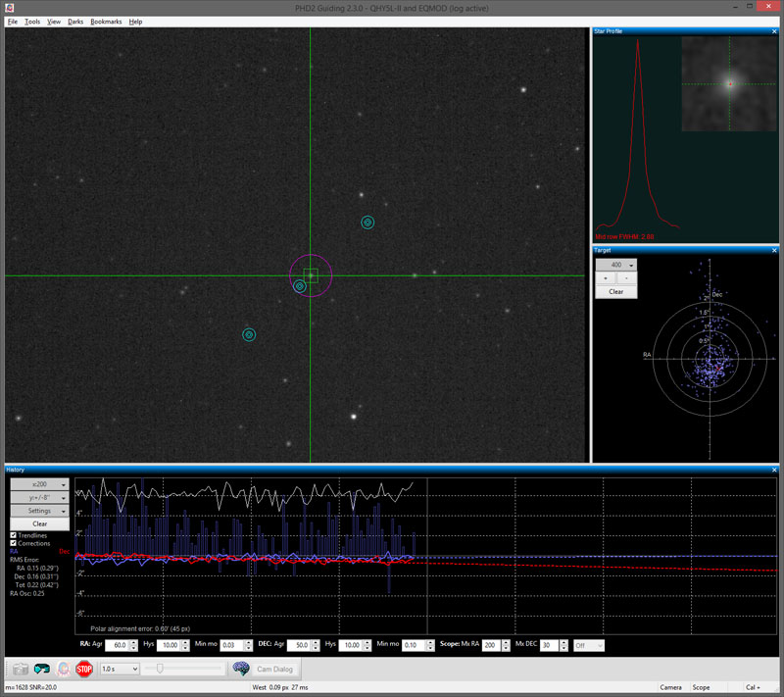Click the loop exposures icon

click(x=42, y=669)
